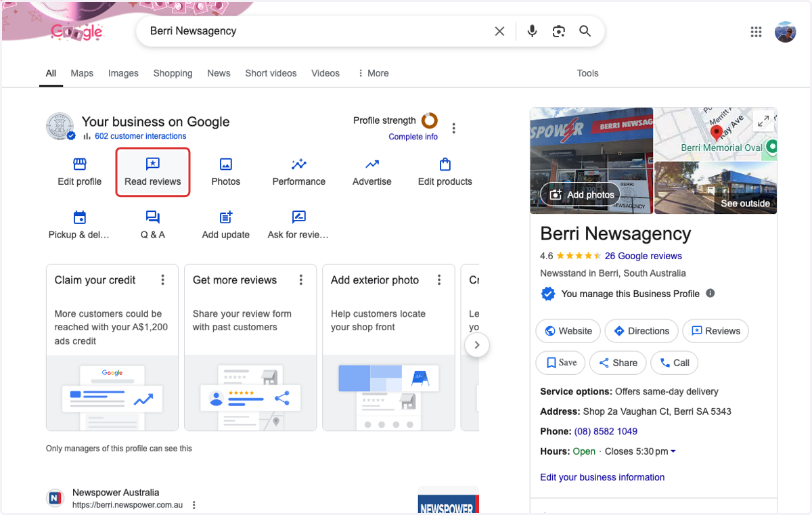Expand the hours dropdown arrow

point(673,451)
